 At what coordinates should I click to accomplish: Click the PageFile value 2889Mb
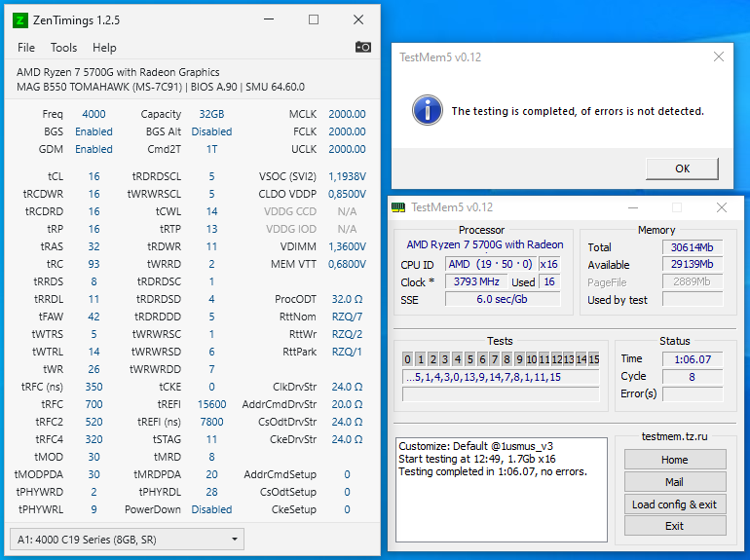693,281
